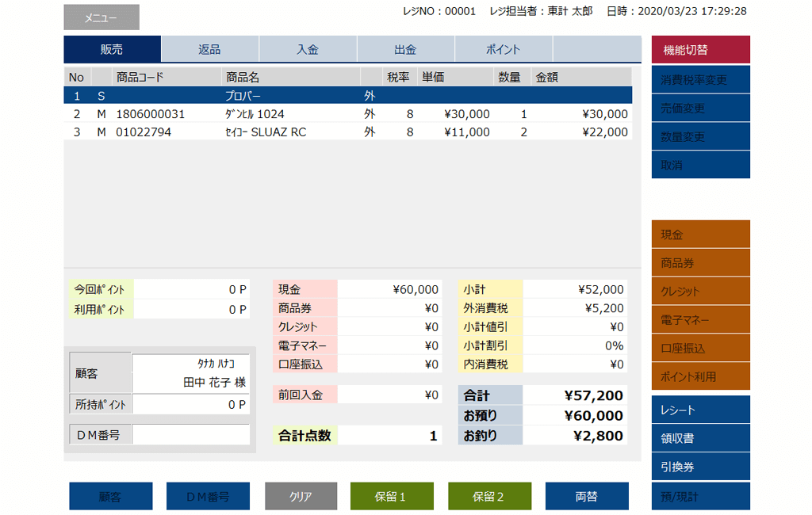Click the 領収書 button
The height and width of the screenshot is (515, 812).
pos(700,438)
